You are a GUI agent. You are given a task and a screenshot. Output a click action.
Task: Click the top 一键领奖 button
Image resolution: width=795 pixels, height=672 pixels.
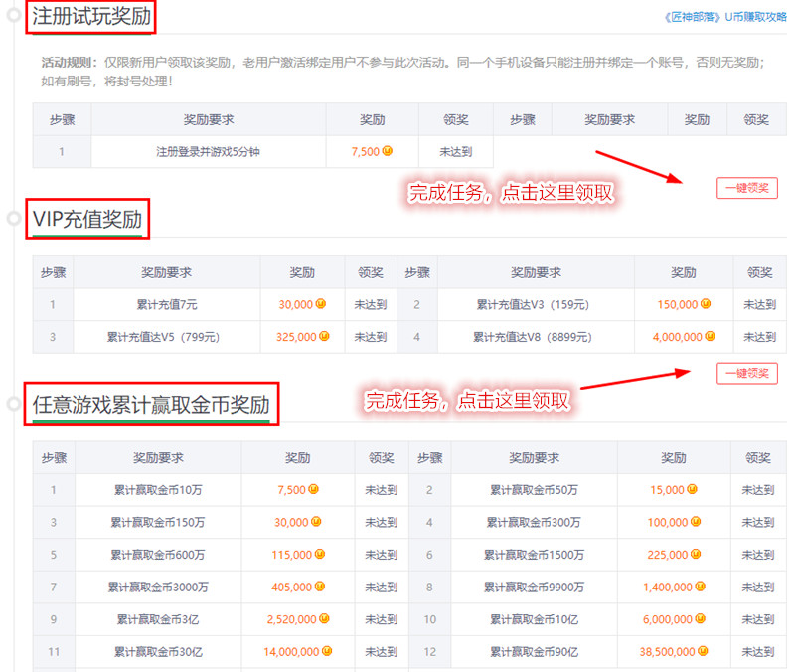747,188
